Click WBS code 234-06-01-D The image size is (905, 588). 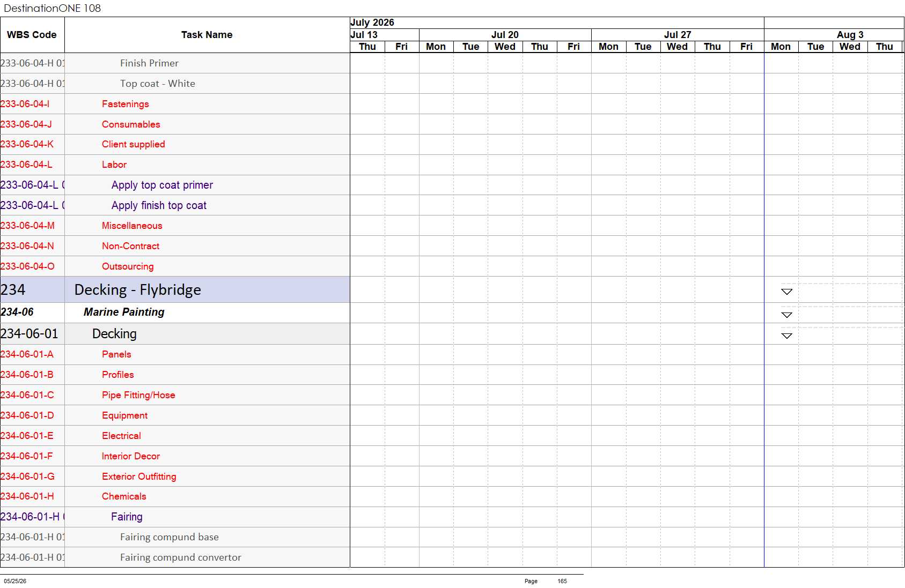coord(27,415)
